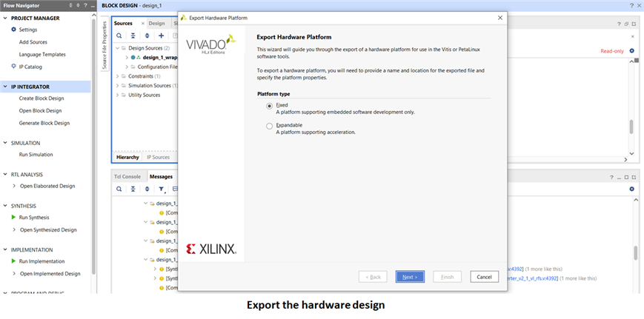Open the Source File Properties side tab
Viewport: 644px width, 319px height.
coord(104,44)
